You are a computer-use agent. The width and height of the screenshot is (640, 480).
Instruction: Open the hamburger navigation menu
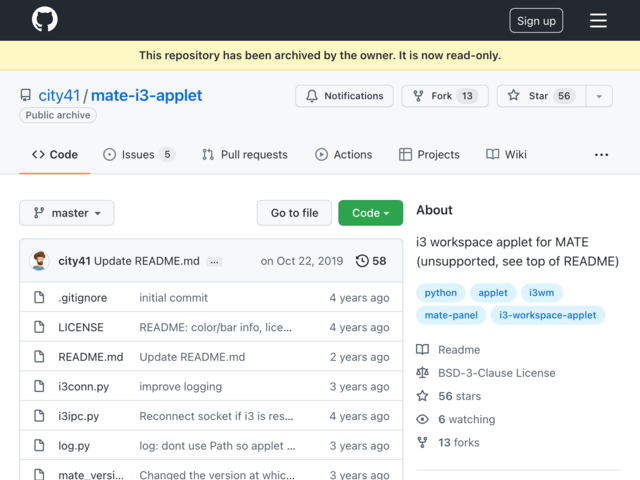(x=598, y=20)
